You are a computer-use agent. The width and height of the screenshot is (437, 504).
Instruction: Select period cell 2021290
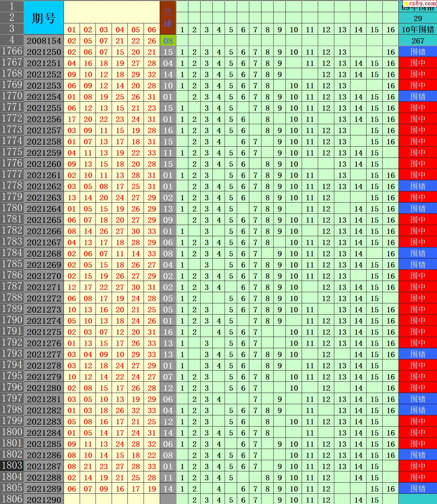coord(44,499)
